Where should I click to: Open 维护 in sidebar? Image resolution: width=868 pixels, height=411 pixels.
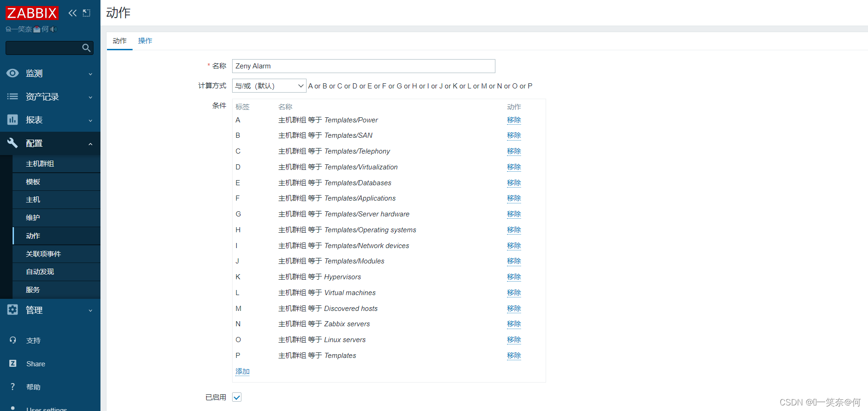click(x=56, y=217)
